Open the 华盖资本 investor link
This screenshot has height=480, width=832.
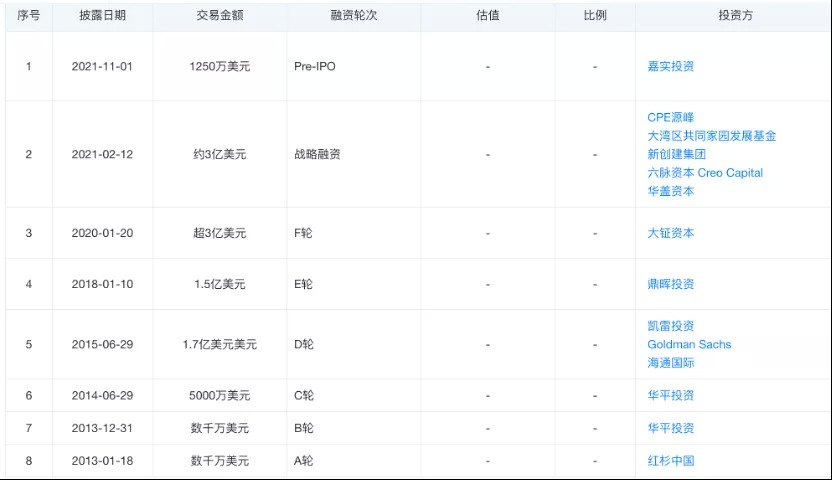click(x=670, y=191)
